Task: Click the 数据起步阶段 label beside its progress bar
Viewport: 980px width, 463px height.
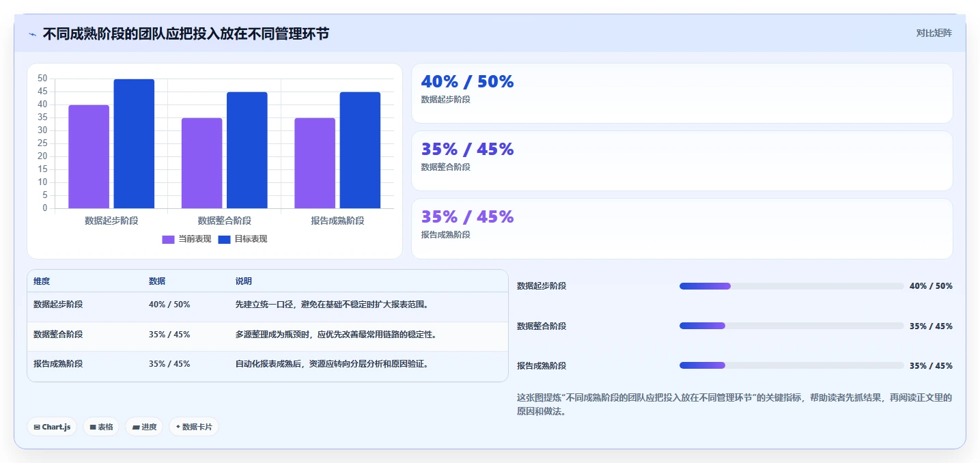Action: coord(542,286)
